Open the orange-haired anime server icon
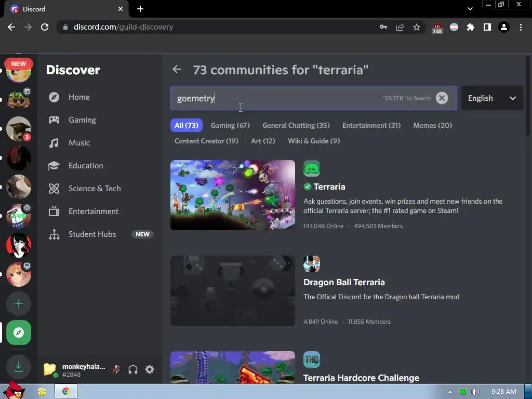The height and width of the screenshot is (399, 532). tap(19, 274)
